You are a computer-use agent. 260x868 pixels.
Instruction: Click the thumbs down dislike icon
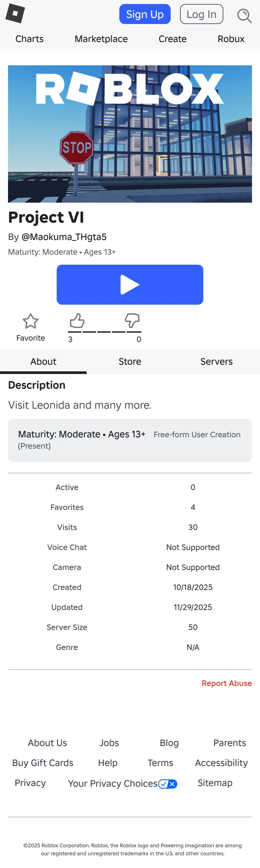pos(132,320)
